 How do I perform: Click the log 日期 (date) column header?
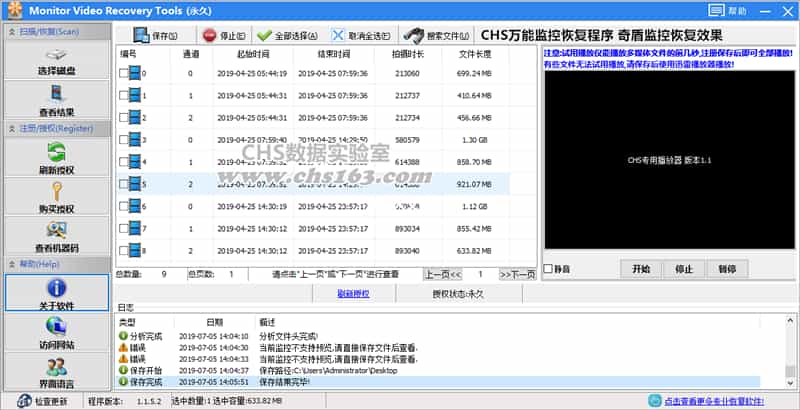pyautogui.click(x=214, y=322)
